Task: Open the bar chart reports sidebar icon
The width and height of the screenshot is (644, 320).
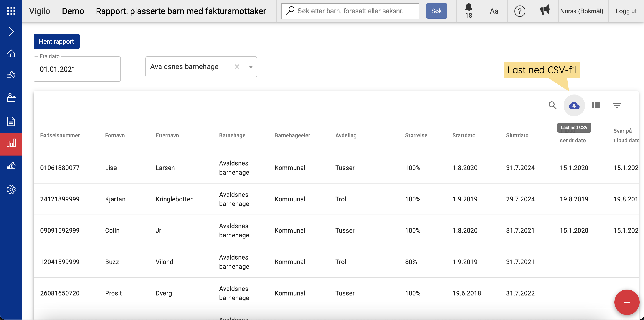Action: pos(11,143)
